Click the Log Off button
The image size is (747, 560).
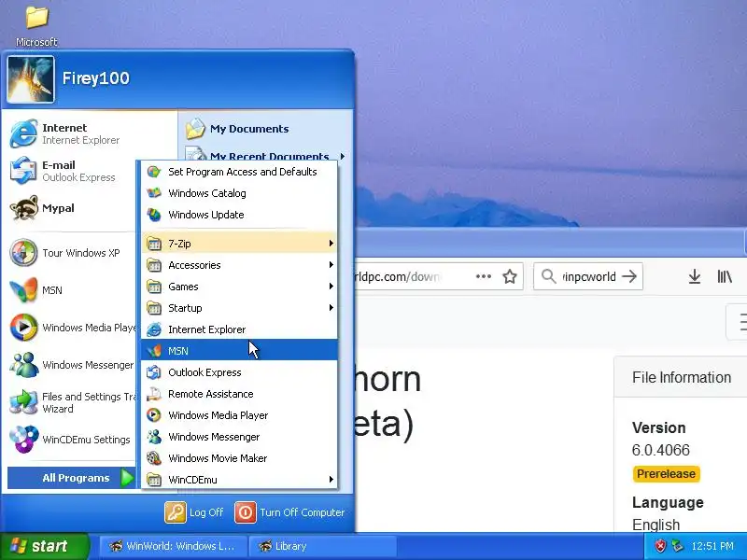[x=194, y=512]
